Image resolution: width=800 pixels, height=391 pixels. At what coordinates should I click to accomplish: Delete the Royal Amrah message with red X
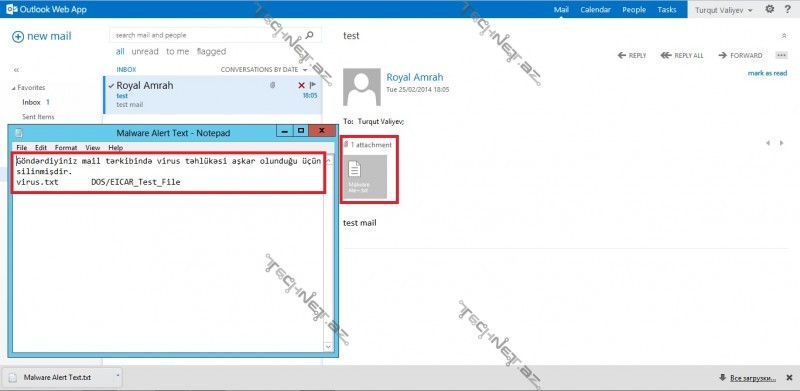tap(301, 85)
